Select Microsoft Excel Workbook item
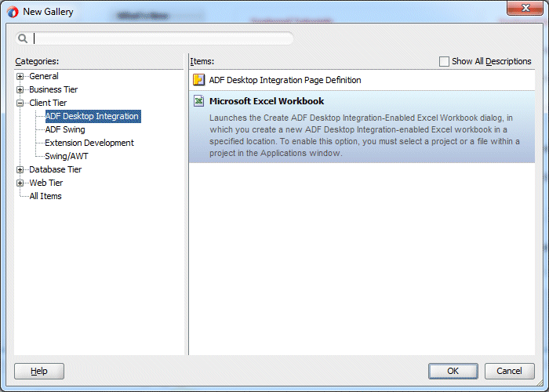Image resolution: width=549 pixels, height=392 pixels. tap(362, 127)
